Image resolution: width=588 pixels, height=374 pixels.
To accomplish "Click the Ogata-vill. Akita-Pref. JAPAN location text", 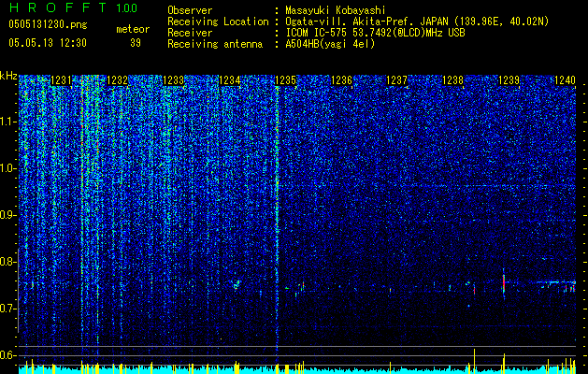I will click(417, 22).
